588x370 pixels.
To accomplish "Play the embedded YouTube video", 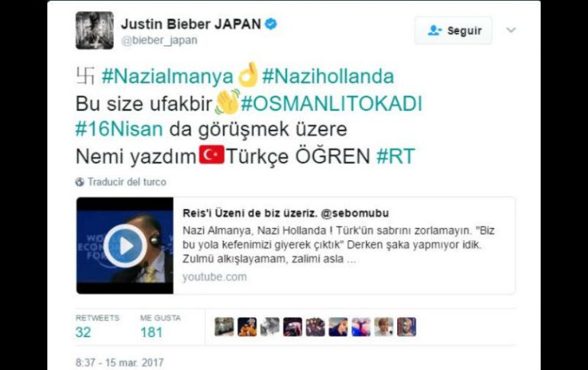I will pos(125,246).
